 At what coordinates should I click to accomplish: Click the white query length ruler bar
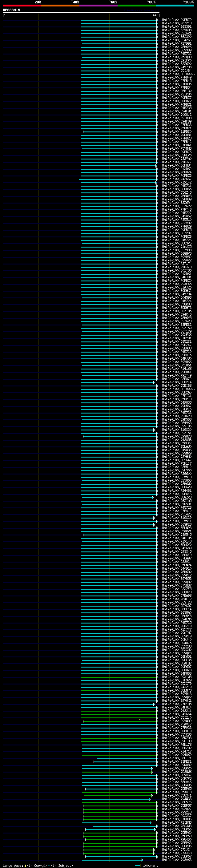pyautogui.click(x=81, y=13)
